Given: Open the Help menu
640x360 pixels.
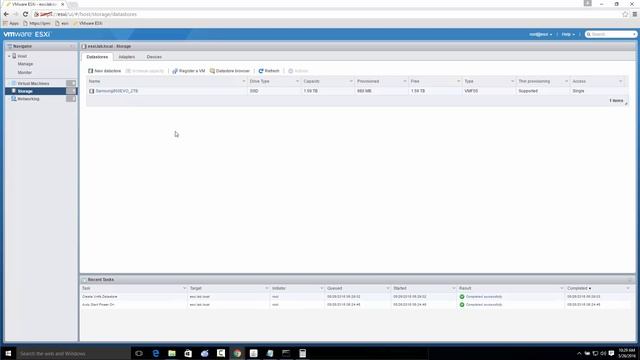Looking at the screenshot, I should point(568,34).
